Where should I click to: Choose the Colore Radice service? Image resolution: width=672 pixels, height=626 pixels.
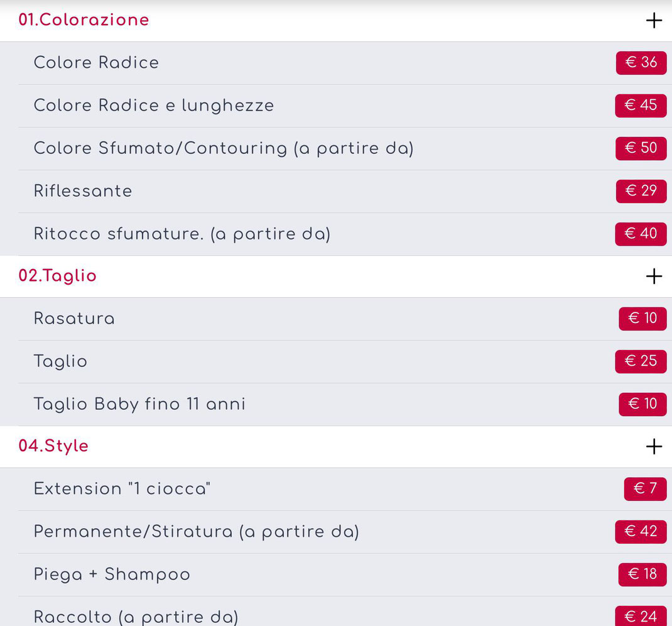pyautogui.click(x=96, y=63)
